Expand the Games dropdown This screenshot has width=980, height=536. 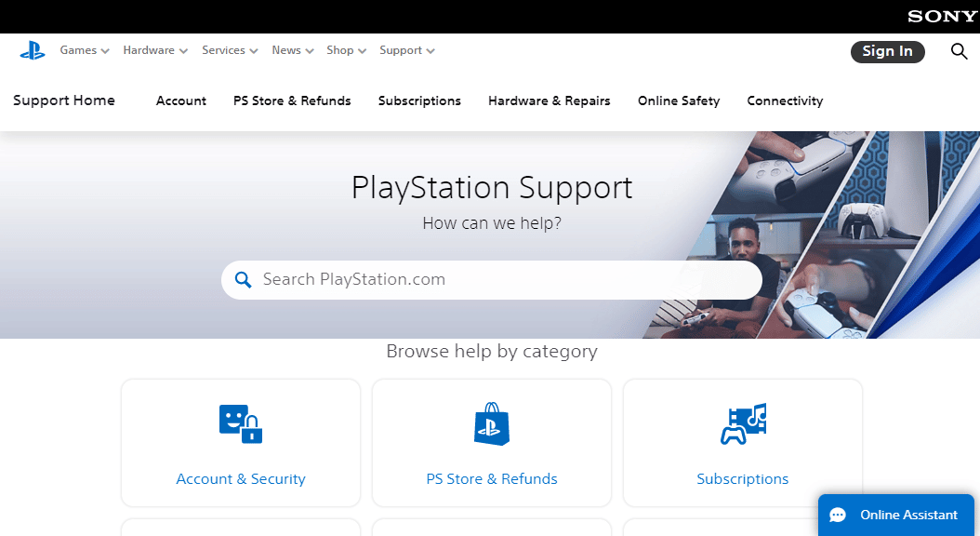(78, 50)
